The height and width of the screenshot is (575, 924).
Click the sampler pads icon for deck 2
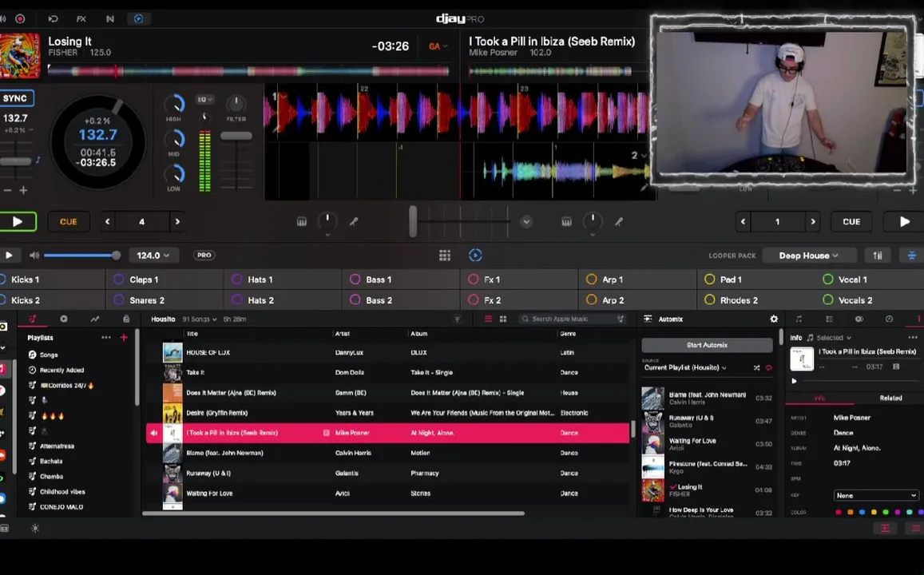click(566, 221)
